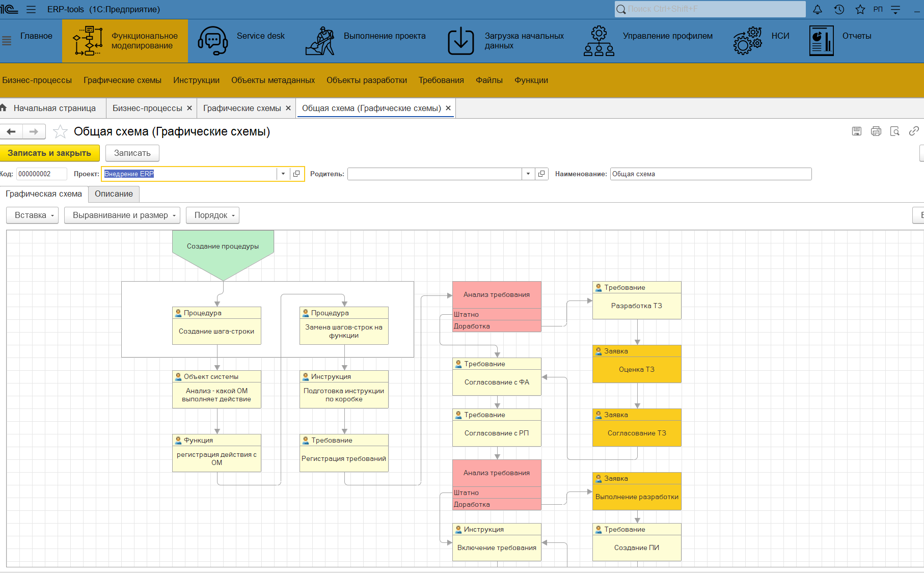Screen dimensions: 924x575
Task: Open Функциональное моделирование section
Action: point(125,41)
